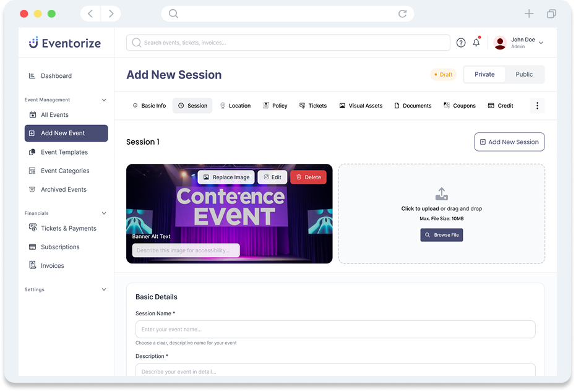The image size is (576, 392).
Task: Click the Add New Session button
Action: click(509, 142)
